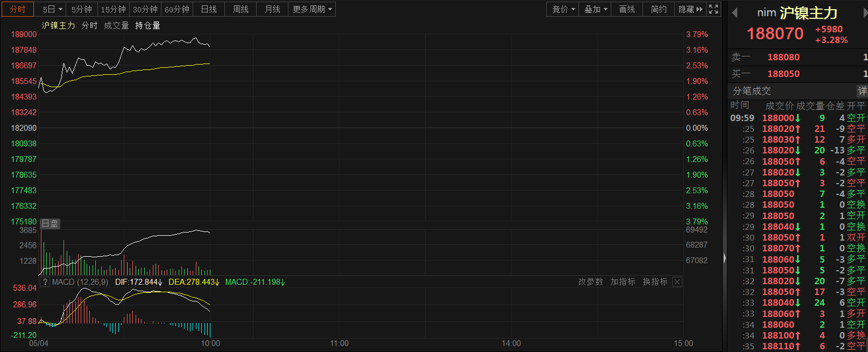The width and height of the screenshot is (868, 352).
Task: Click DEA:278.443 value
Action: (194, 282)
